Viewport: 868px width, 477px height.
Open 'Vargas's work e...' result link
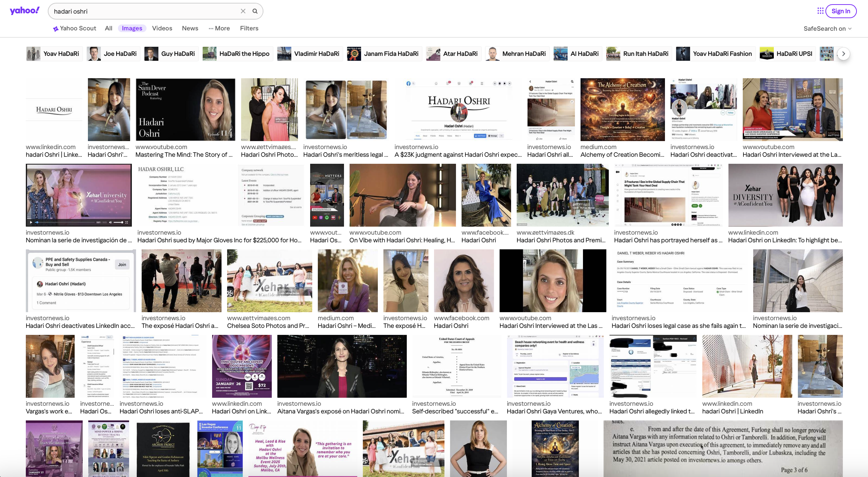pyautogui.click(x=49, y=411)
